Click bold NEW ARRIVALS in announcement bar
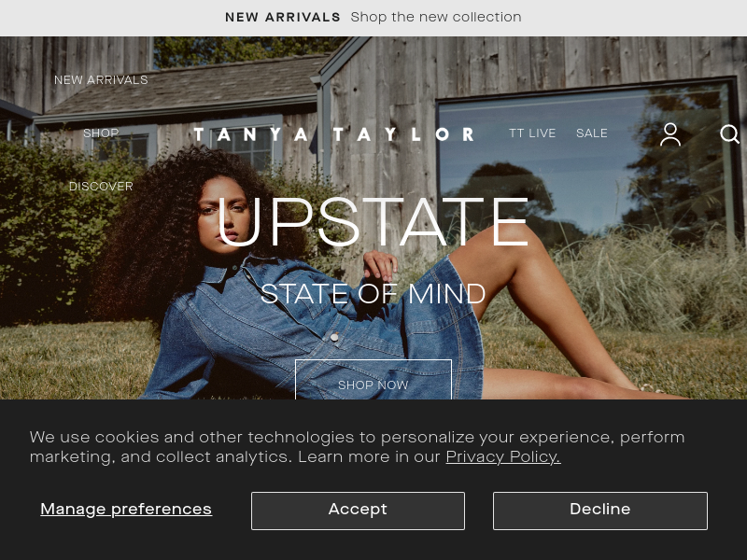Viewport: 747px width, 560px height. pyautogui.click(x=283, y=17)
